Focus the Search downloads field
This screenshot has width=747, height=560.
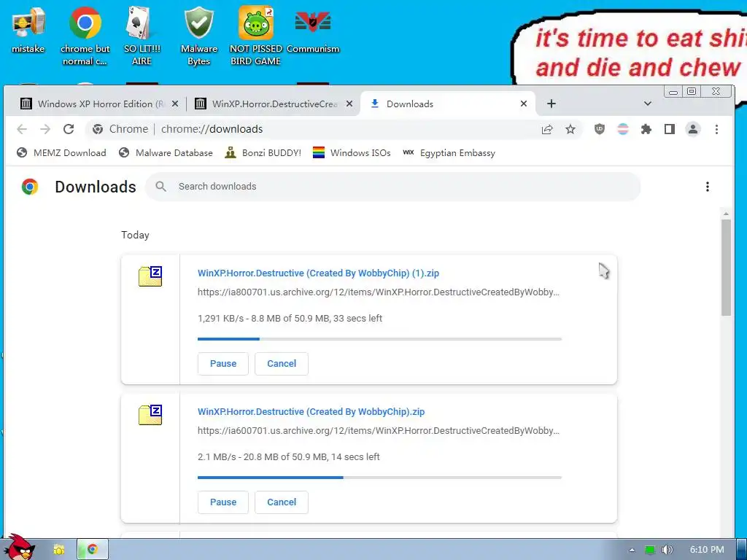(x=393, y=187)
